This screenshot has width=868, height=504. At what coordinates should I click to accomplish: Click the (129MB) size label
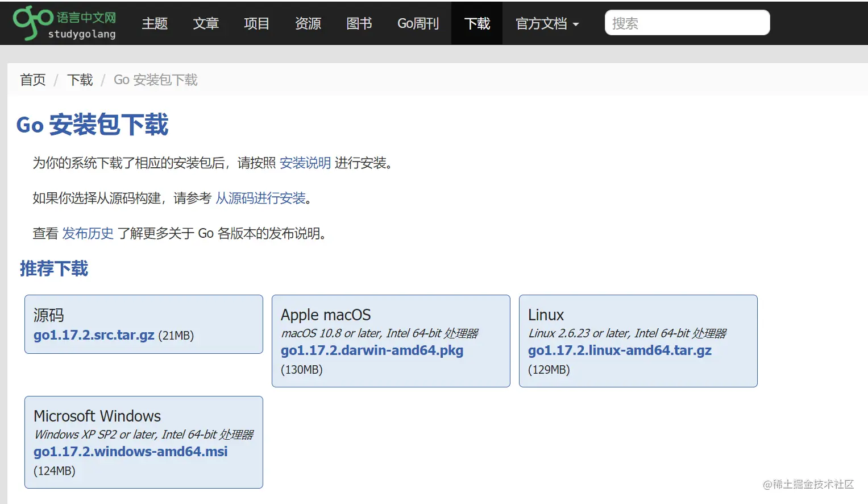click(549, 370)
